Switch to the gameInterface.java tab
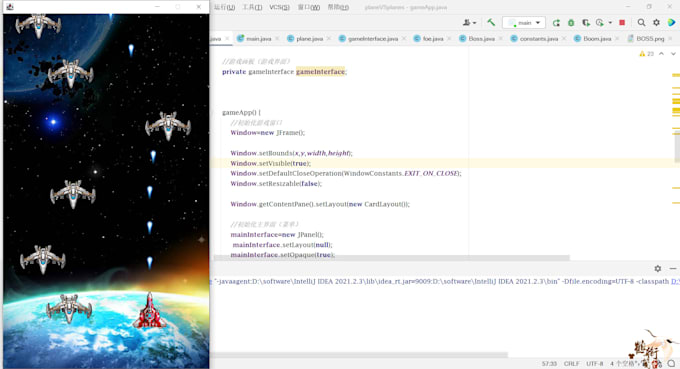 coord(373,39)
